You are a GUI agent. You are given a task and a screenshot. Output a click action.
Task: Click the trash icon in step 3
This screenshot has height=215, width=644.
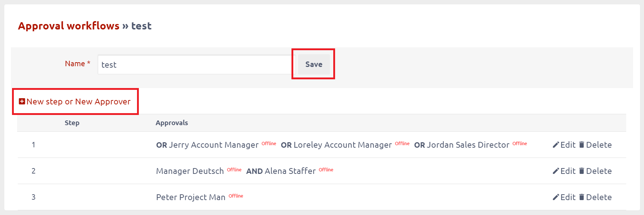coord(581,197)
